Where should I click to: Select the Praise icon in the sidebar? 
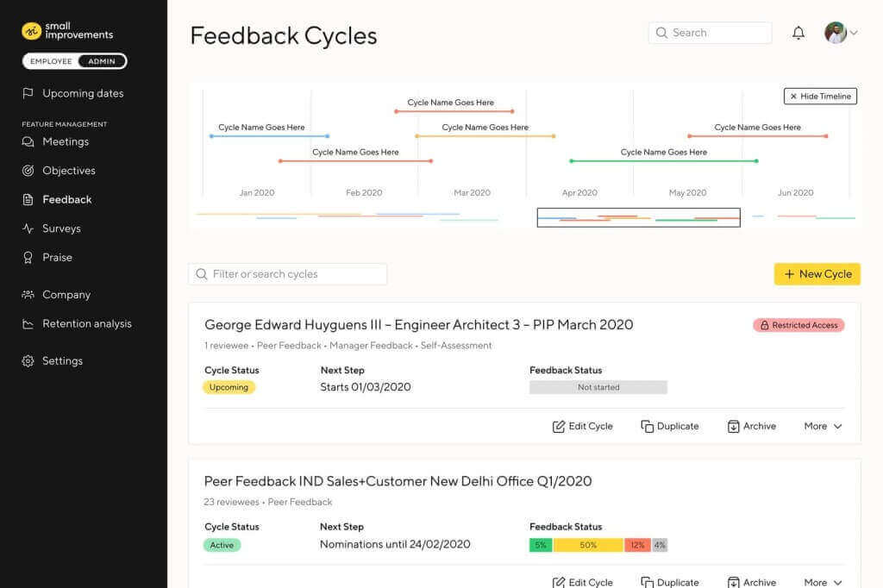click(28, 257)
